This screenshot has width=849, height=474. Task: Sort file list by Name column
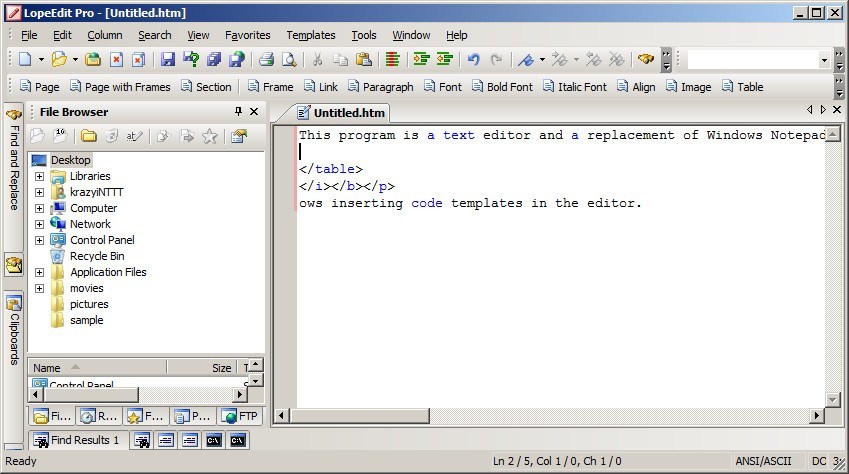[97, 368]
